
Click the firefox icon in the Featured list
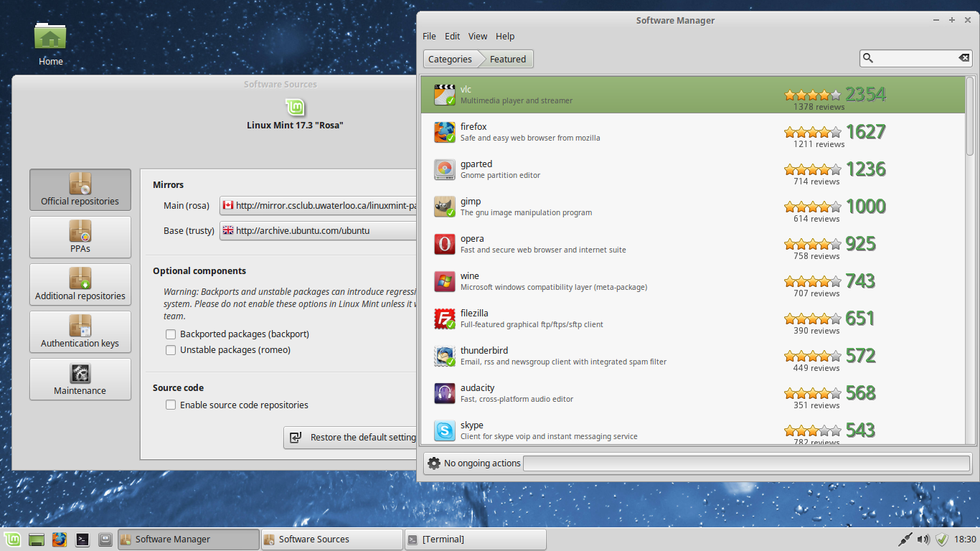tap(445, 132)
